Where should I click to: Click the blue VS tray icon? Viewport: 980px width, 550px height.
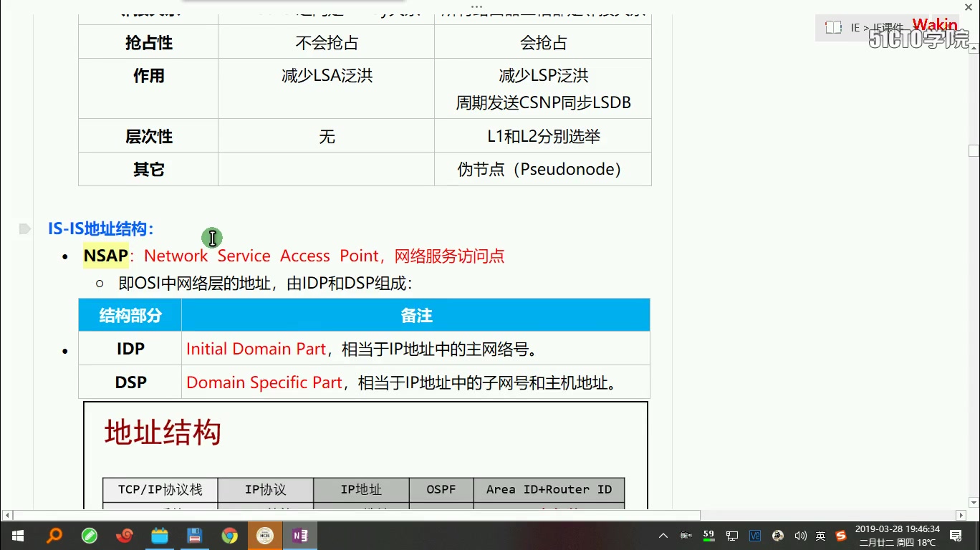(x=755, y=536)
